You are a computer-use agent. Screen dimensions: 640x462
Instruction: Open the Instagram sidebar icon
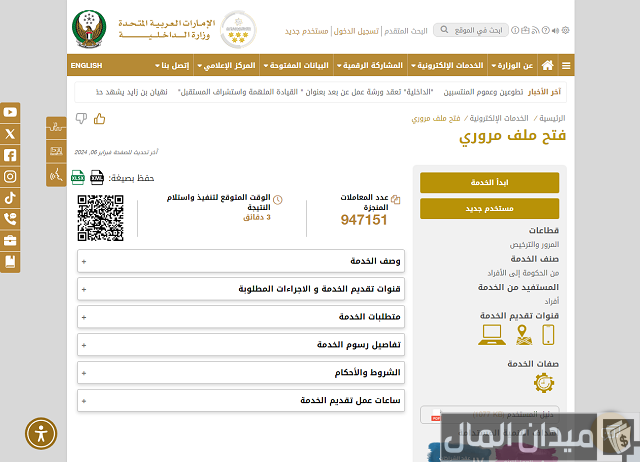10,176
